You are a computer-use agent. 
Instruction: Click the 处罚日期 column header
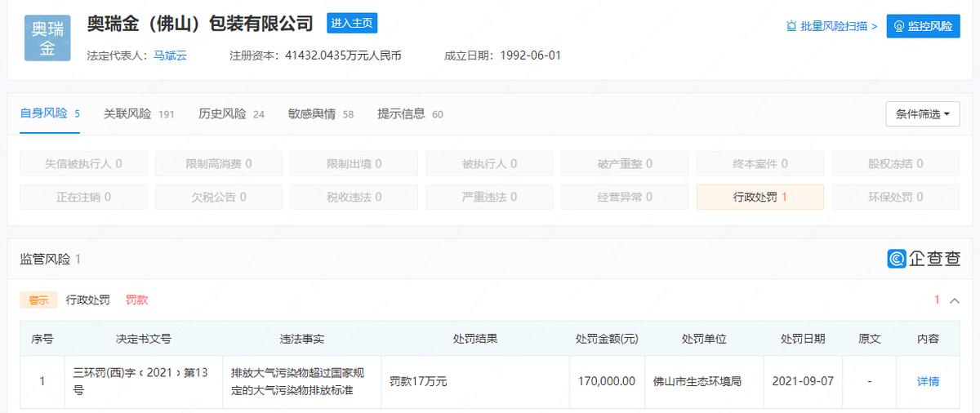802,339
